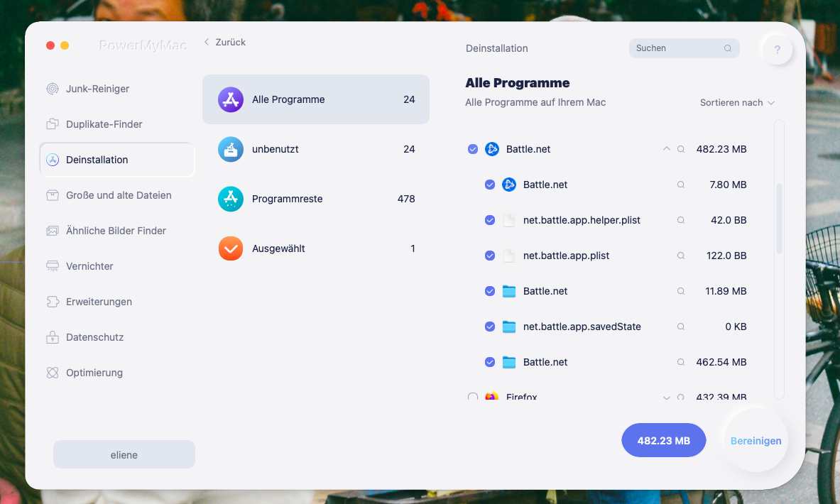This screenshot has height=504, width=840.
Task: Click the Battle.net 7.80 MB app icon
Action: (509, 185)
